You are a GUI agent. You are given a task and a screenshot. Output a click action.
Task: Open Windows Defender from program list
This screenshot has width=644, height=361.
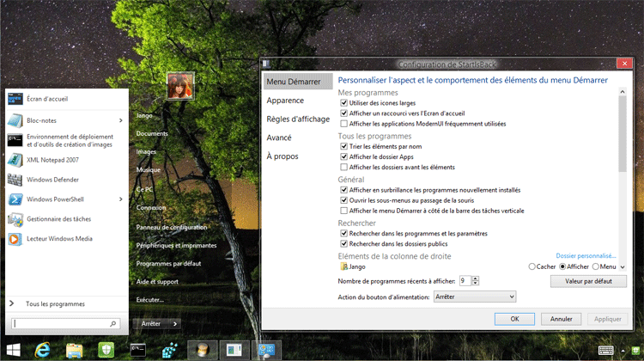tap(55, 180)
